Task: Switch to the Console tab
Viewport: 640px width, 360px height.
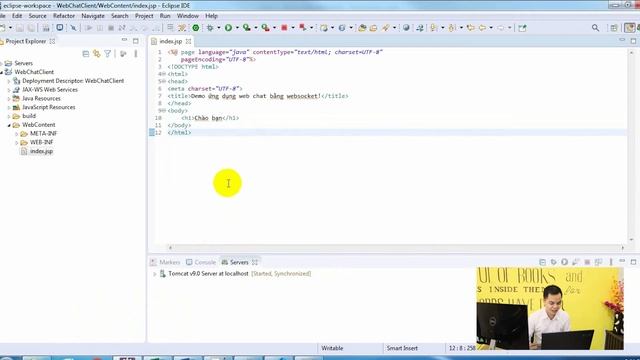Action: coord(201,262)
